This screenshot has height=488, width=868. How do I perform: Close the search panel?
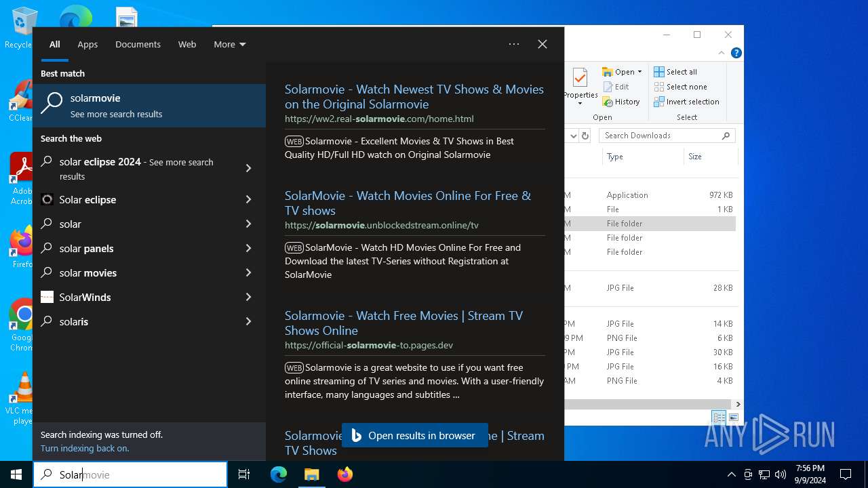[542, 44]
